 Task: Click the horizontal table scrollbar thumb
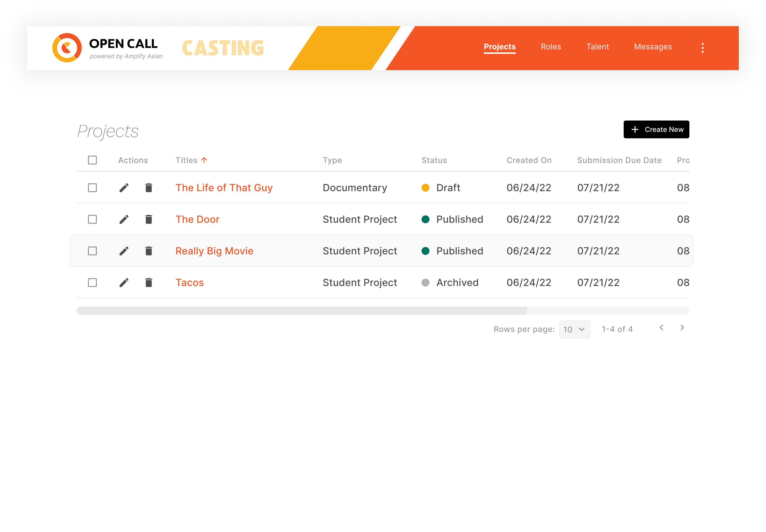point(301,311)
